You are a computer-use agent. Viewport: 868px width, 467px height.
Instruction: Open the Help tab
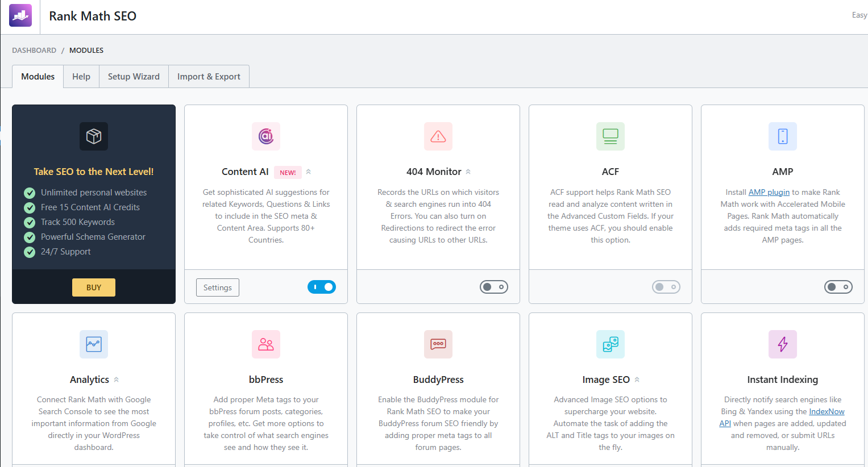coord(81,77)
